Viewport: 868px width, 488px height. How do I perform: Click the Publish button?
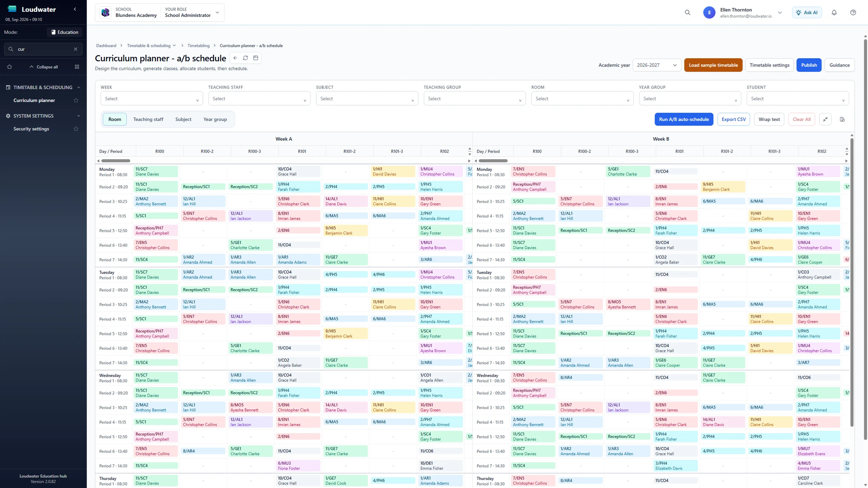pos(809,65)
